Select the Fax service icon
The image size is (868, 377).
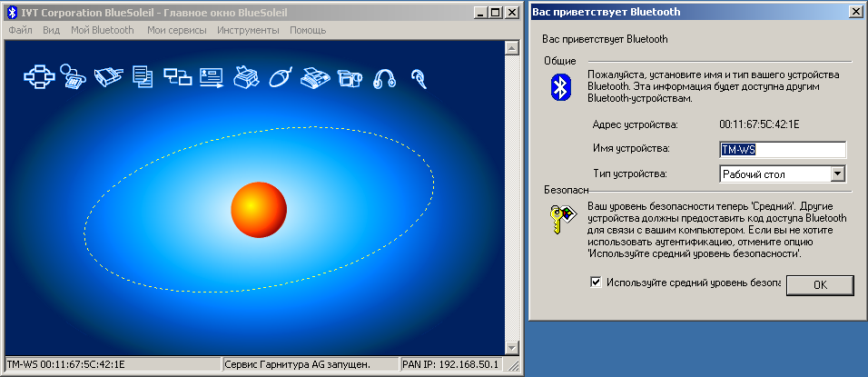click(x=315, y=77)
